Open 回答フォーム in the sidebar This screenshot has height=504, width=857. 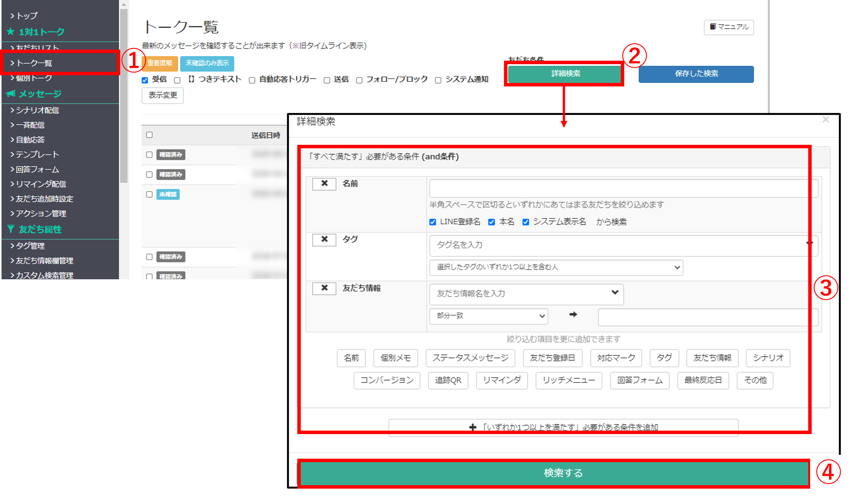click(x=37, y=169)
